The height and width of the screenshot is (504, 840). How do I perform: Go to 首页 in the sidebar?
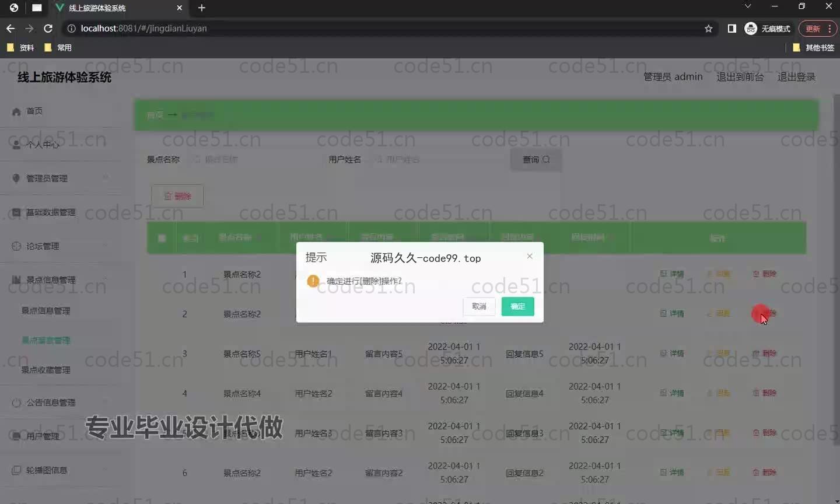34,111
